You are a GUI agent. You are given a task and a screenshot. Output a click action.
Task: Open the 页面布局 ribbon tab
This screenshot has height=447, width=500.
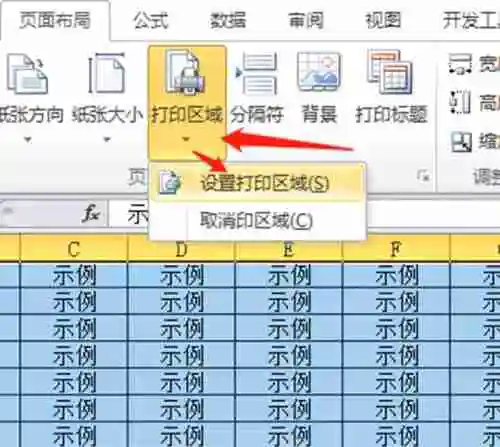click(x=55, y=20)
